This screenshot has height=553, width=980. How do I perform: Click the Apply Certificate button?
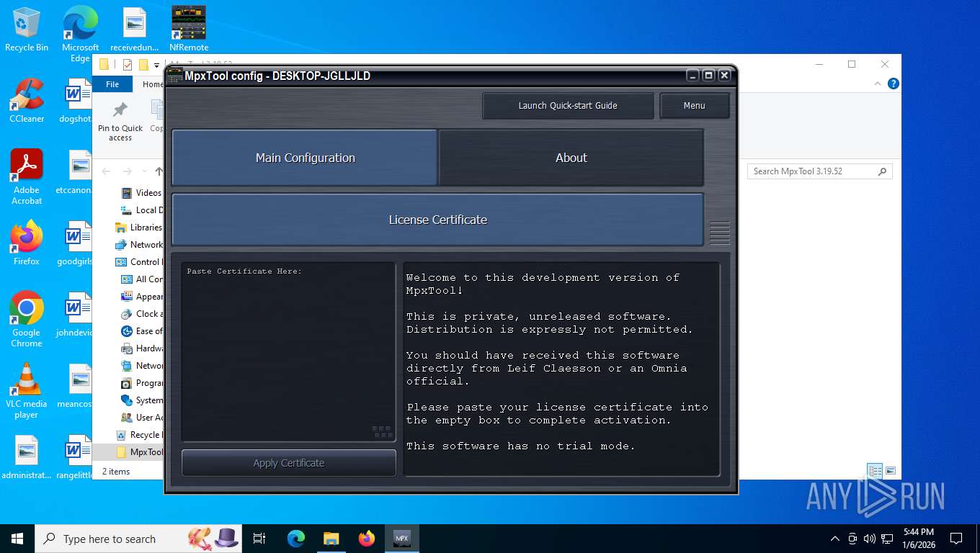pyautogui.click(x=288, y=463)
